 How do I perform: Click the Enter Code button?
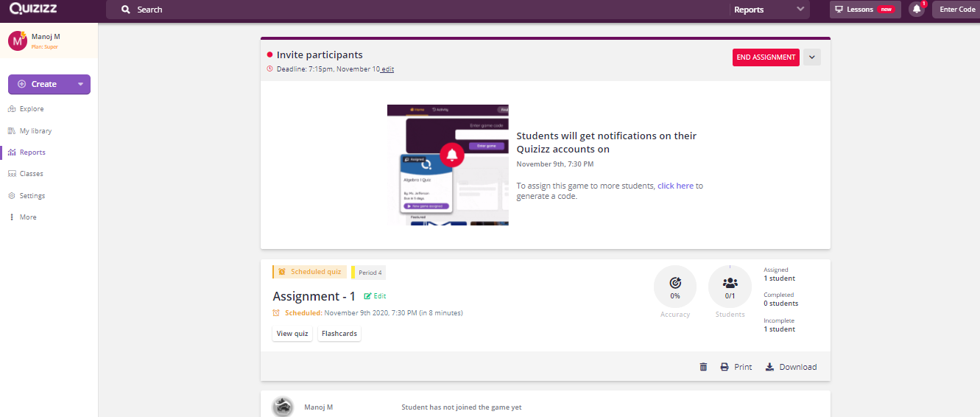click(x=957, y=10)
